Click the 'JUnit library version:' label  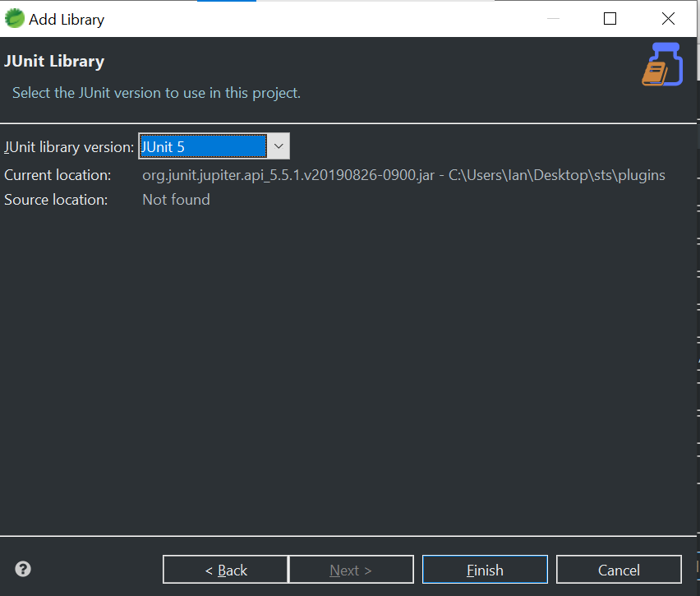[69, 147]
